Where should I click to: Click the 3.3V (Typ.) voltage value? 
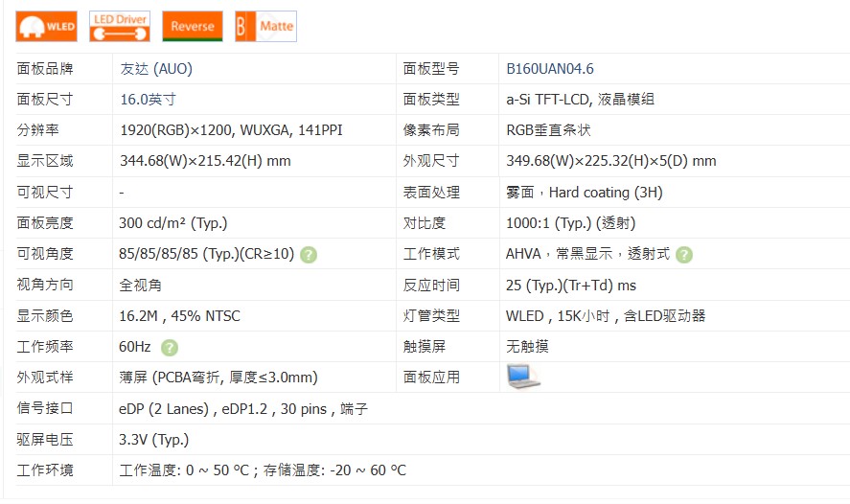coord(153,440)
